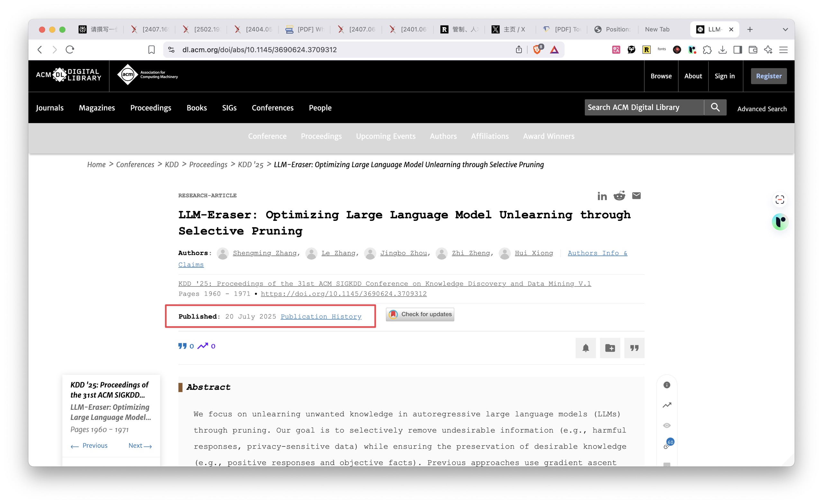
Task: Click the Register button
Action: (x=769, y=76)
